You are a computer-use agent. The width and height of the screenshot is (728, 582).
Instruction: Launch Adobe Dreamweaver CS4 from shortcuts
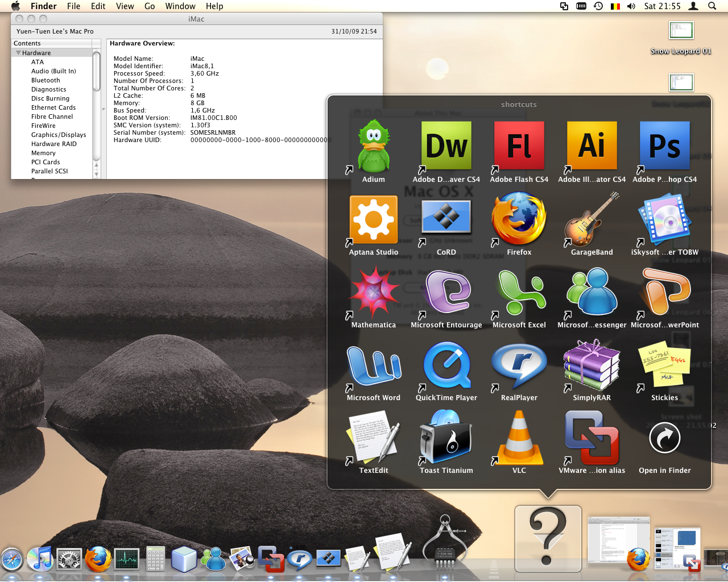446,145
